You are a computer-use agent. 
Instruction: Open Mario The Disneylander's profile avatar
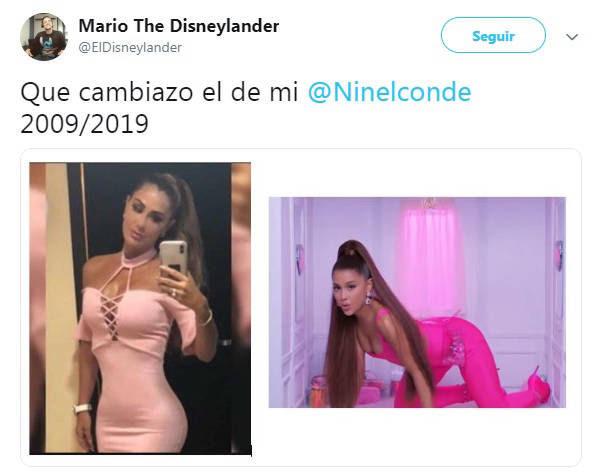point(43,37)
